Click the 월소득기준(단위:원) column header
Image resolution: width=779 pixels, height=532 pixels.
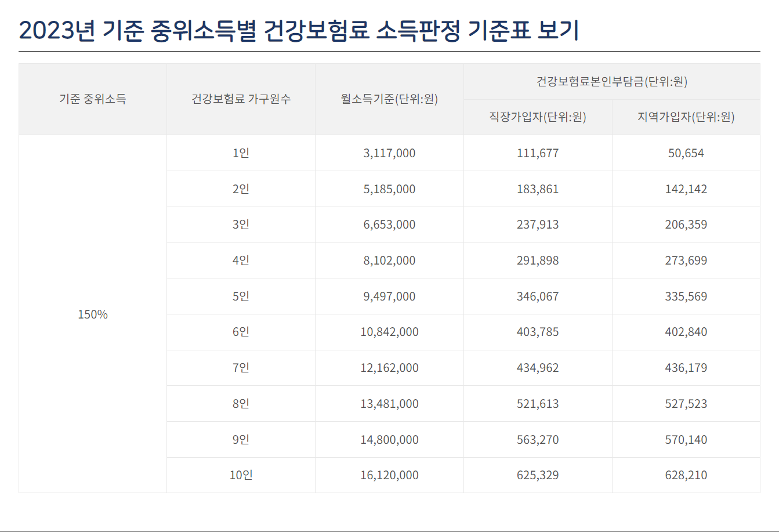389,99
